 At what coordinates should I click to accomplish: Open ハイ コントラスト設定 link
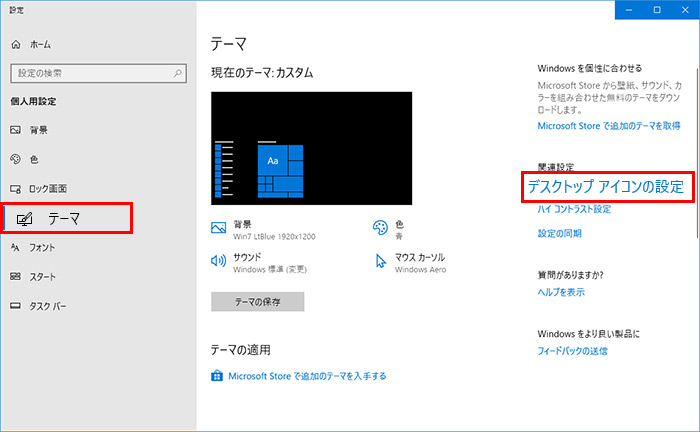tap(574, 209)
